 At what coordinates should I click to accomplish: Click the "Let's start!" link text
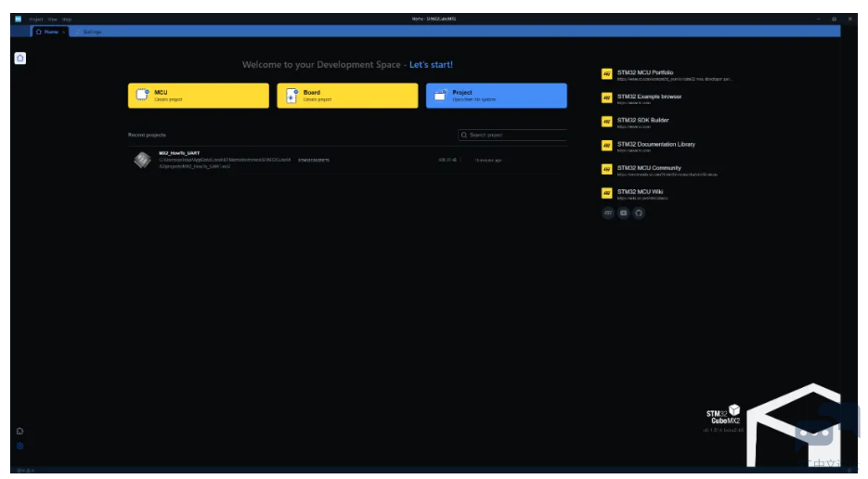tap(432, 65)
